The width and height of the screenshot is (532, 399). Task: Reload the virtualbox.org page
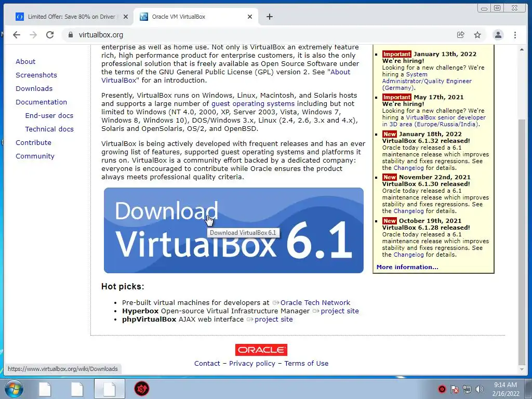[50, 35]
